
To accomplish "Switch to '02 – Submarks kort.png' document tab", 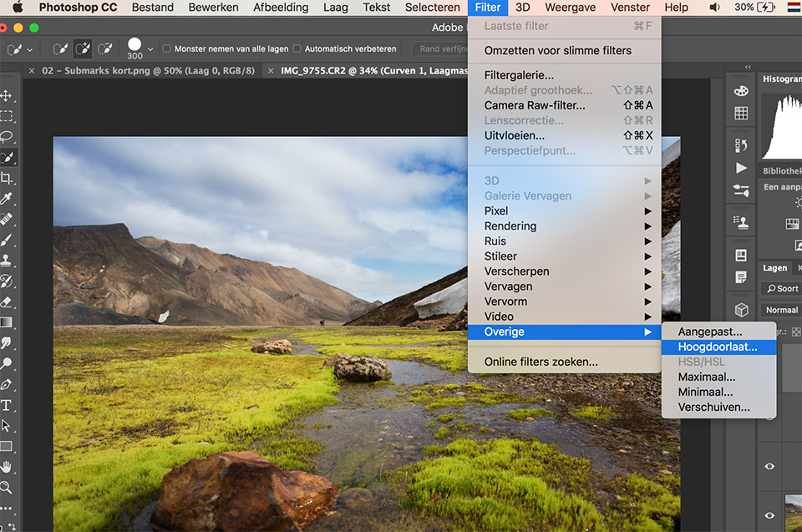I will (x=149, y=71).
